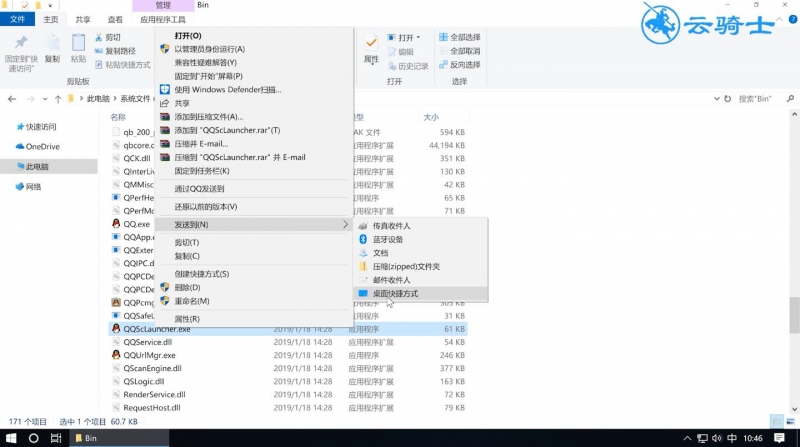Click the 管理 (Manage) contextual tab
Image resolution: width=800 pixels, height=447 pixels.
pyautogui.click(x=163, y=5)
